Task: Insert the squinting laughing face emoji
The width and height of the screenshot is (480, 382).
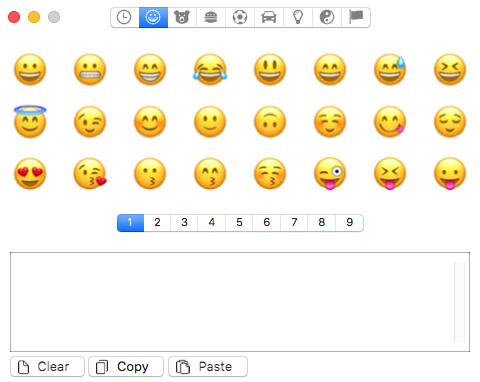Action: tap(450, 70)
